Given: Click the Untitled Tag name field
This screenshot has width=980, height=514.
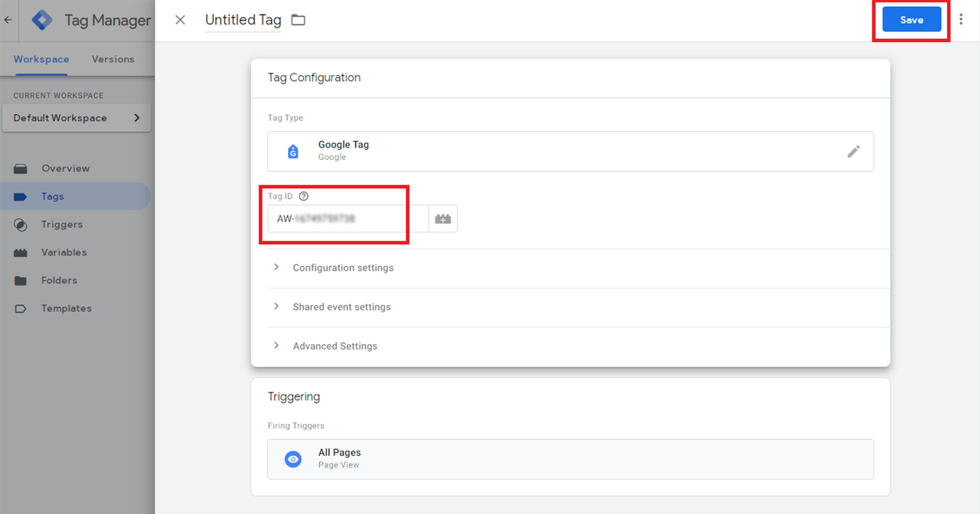Looking at the screenshot, I should [243, 21].
